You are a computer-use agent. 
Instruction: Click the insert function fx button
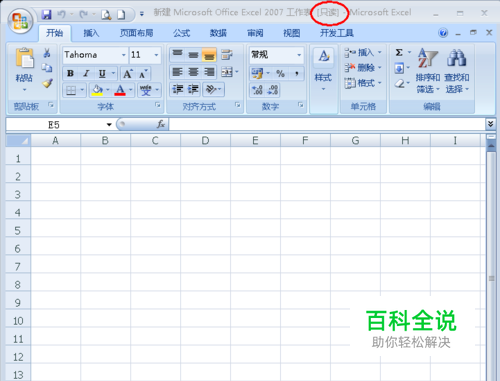tap(161, 124)
